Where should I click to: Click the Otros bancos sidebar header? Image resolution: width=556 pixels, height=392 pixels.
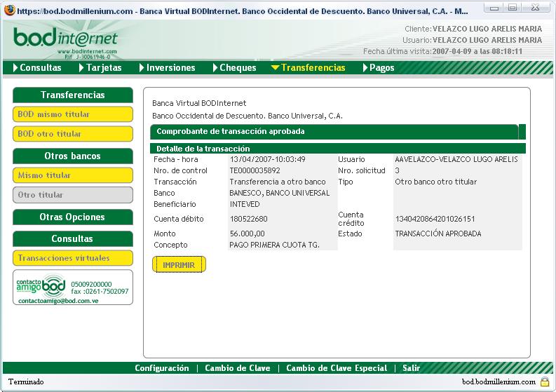coord(73,156)
